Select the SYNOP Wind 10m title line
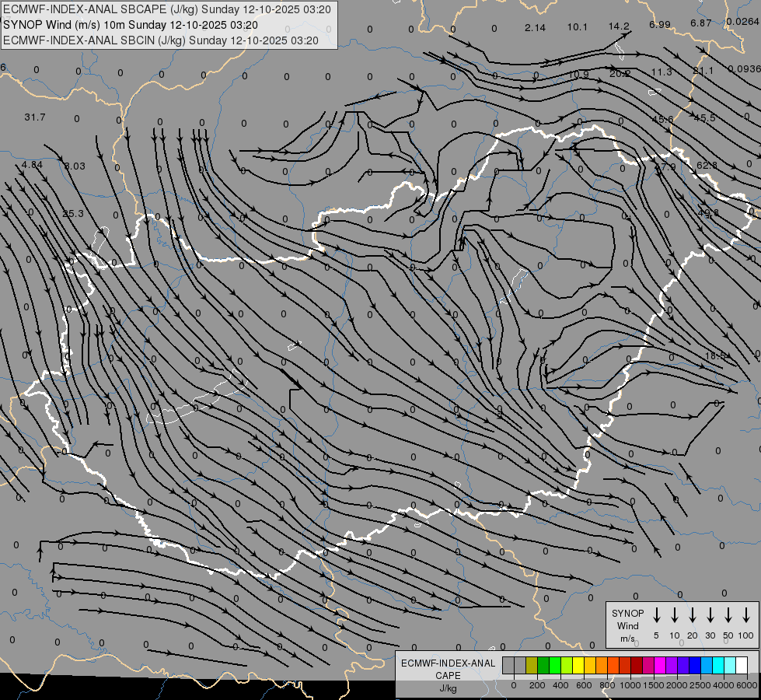Screen dimensions: 761x700 (131, 25)
